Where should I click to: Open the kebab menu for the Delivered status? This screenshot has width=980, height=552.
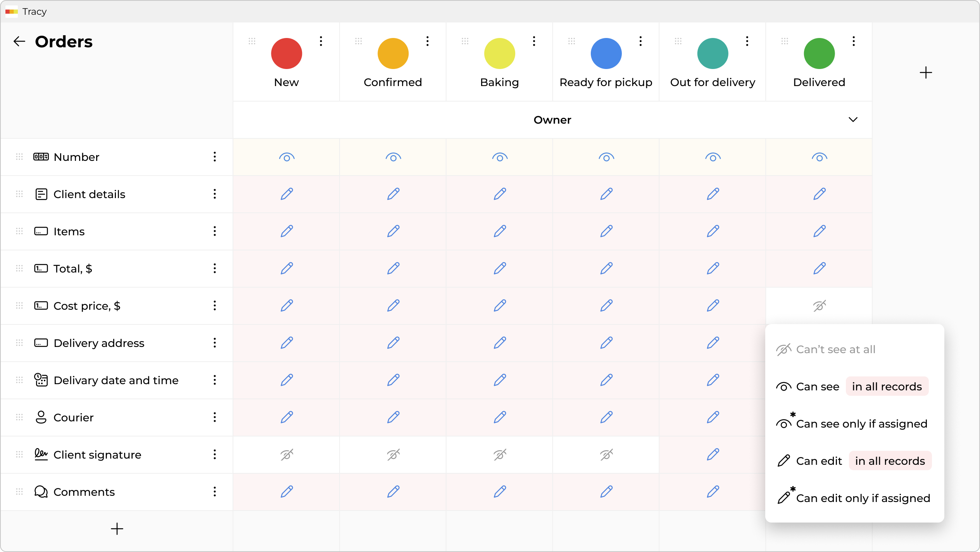[853, 41]
